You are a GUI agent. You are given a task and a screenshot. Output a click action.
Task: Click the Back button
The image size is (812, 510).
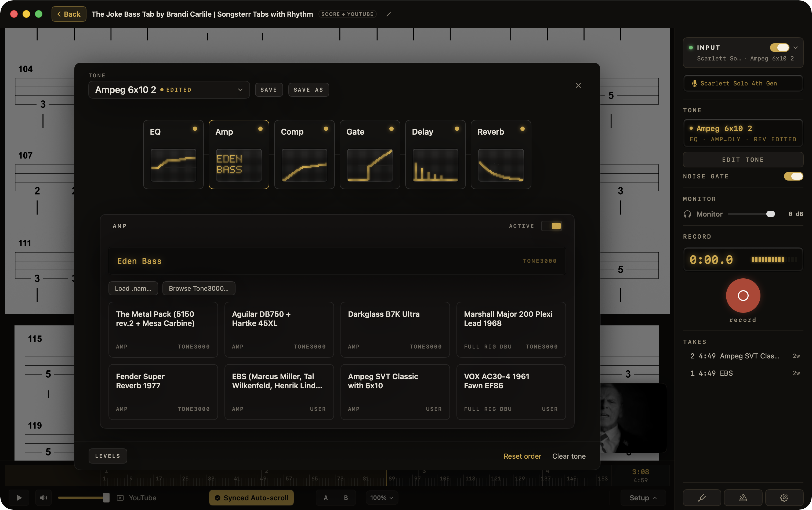coord(69,14)
